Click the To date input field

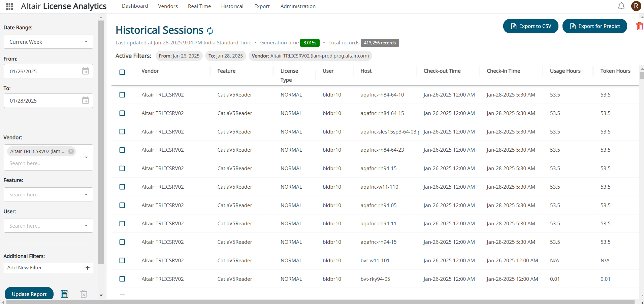pos(49,100)
